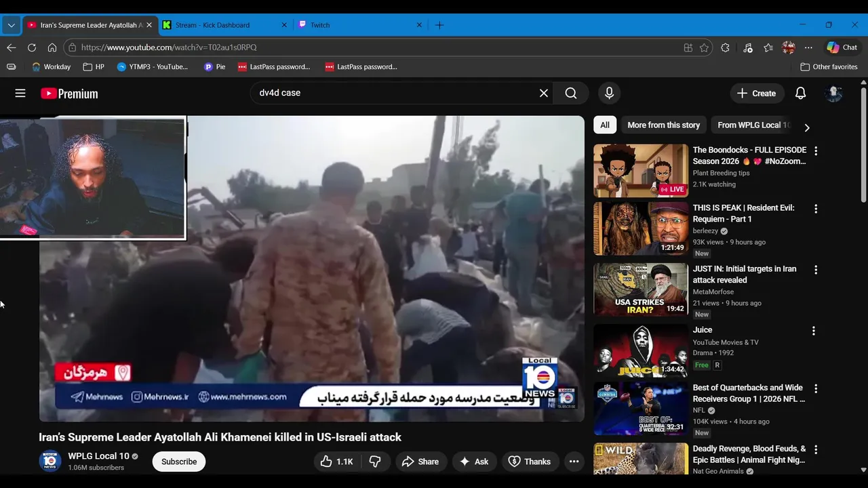This screenshot has width=868, height=488.
Task: Open options for The Boondocks video
Action: pos(816,151)
